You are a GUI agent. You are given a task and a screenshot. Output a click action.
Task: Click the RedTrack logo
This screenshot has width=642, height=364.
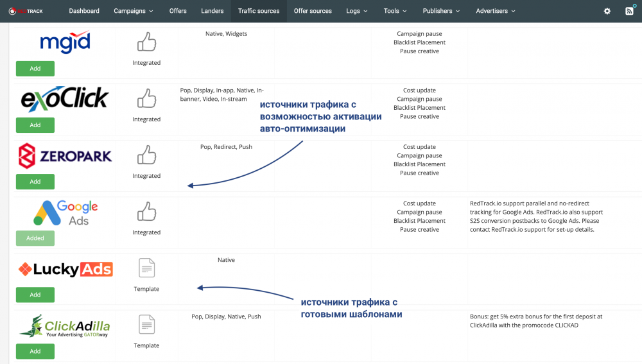pos(26,11)
